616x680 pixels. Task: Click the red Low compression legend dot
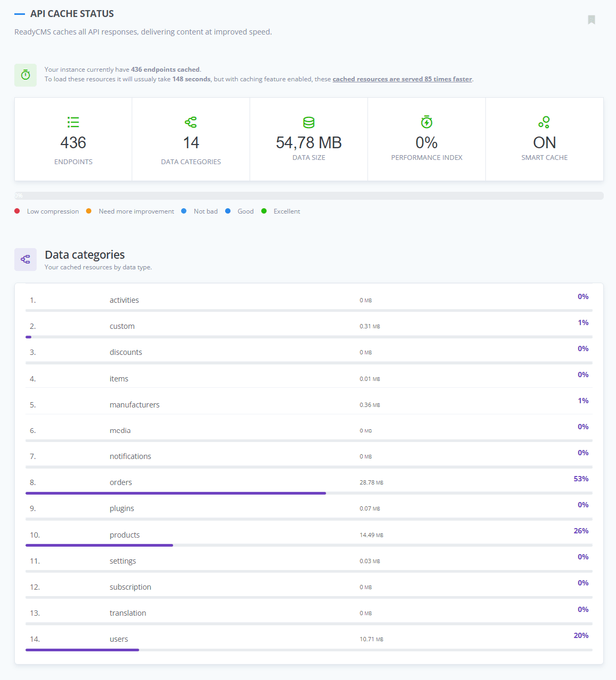pos(18,211)
